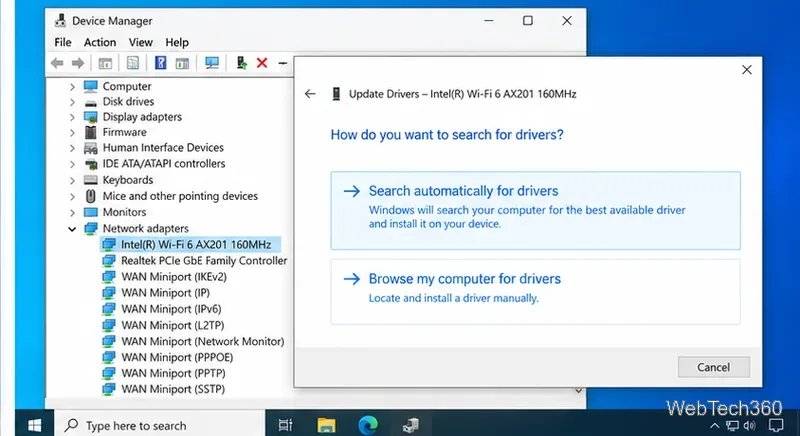Click Device Manager taskbar icon

[410, 425]
